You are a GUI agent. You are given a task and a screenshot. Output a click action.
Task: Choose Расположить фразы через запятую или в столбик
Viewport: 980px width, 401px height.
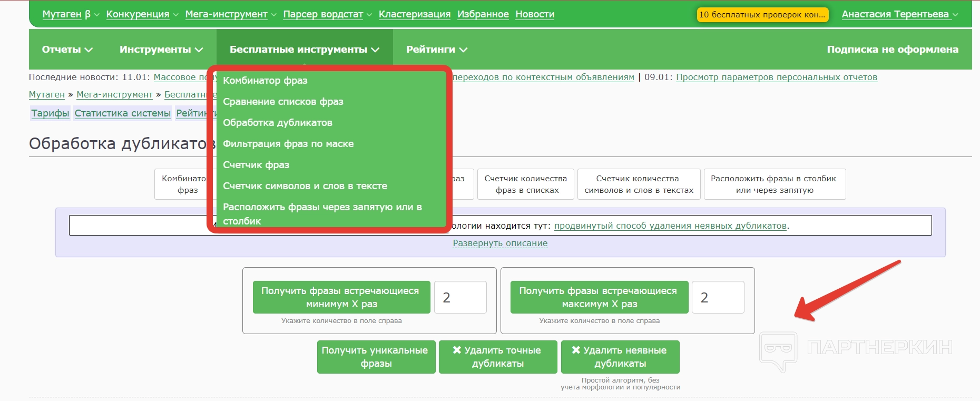click(322, 214)
